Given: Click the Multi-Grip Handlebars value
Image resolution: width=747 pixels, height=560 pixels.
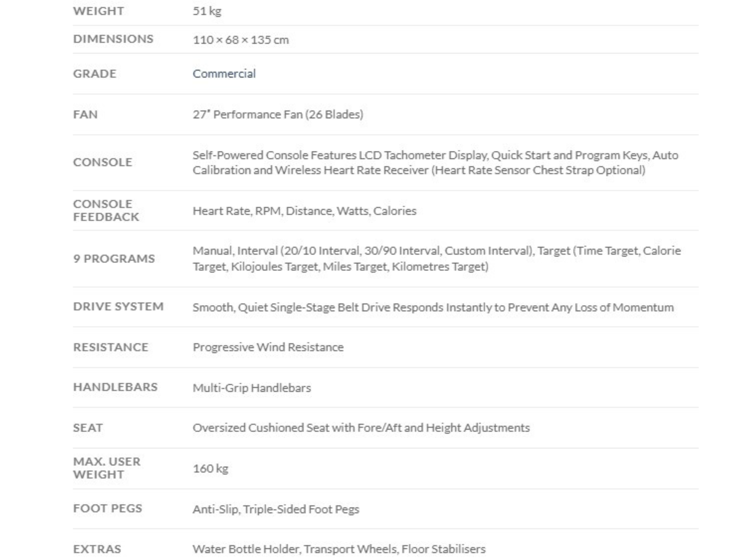Looking at the screenshot, I should 252,388.
